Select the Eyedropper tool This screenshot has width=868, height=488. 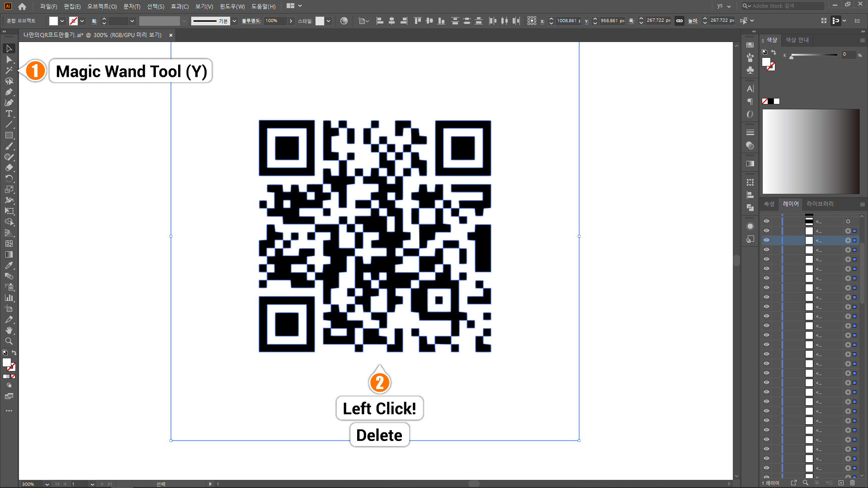pyautogui.click(x=9, y=265)
